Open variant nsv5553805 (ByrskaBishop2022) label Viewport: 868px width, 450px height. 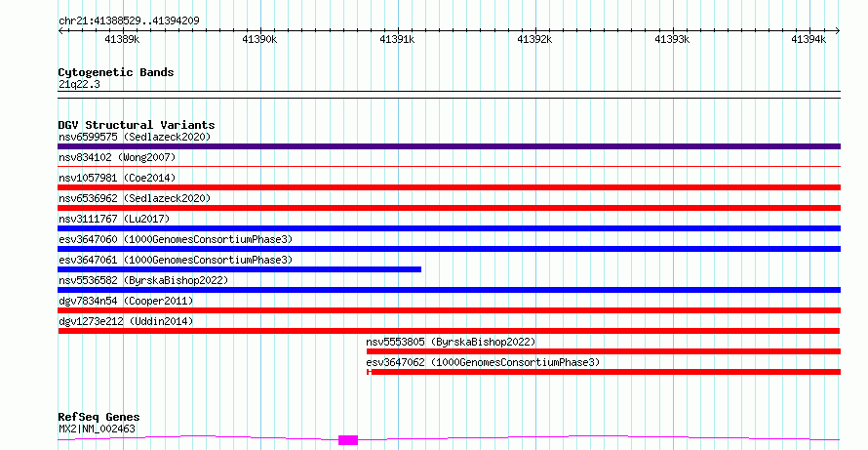pyautogui.click(x=452, y=342)
